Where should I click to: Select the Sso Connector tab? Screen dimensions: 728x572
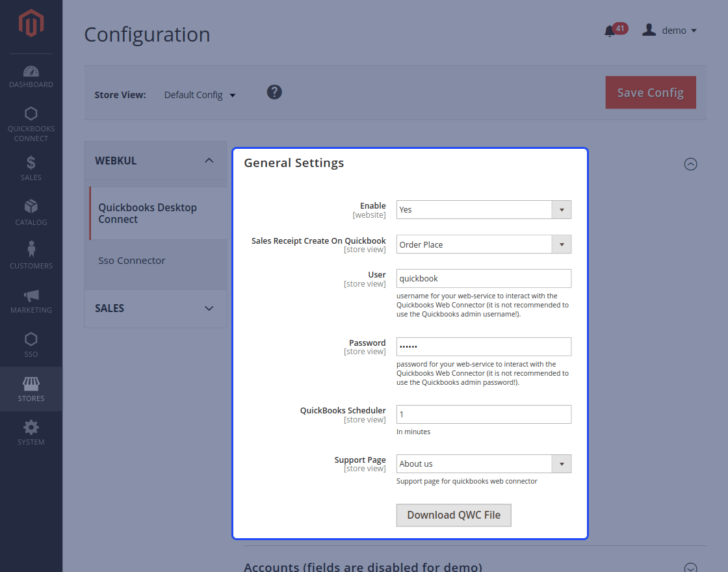click(x=157, y=261)
